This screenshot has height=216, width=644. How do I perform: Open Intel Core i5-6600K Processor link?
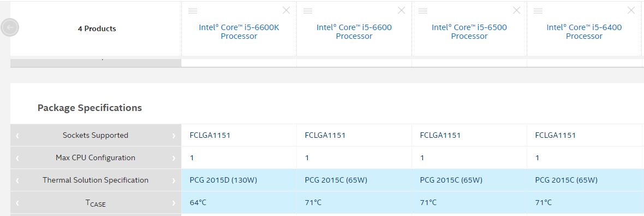239,32
